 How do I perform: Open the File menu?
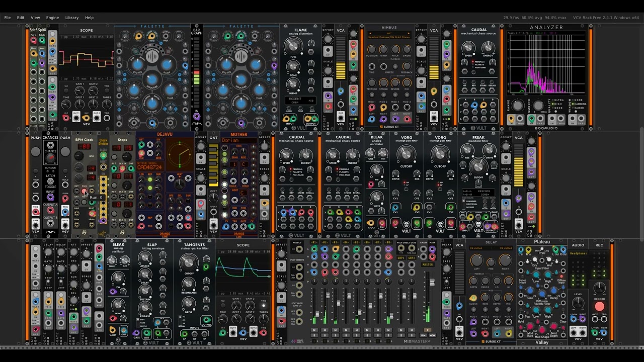coord(8,18)
